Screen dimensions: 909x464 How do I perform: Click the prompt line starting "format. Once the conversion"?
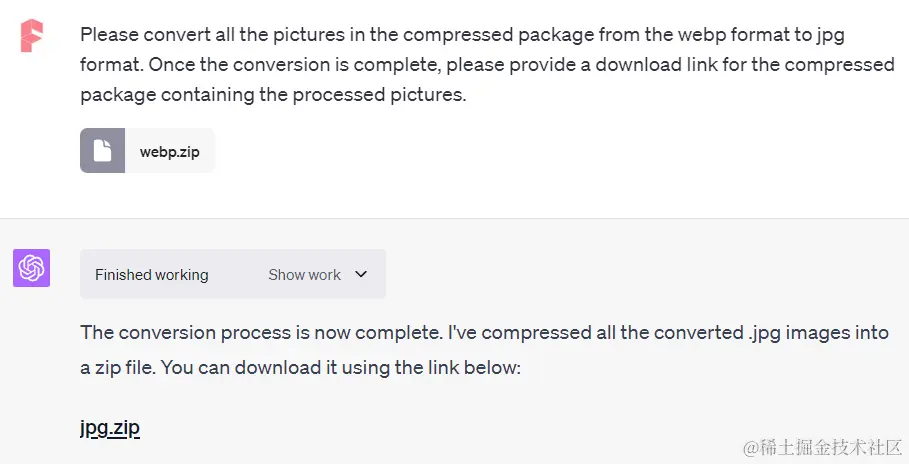click(x=487, y=64)
